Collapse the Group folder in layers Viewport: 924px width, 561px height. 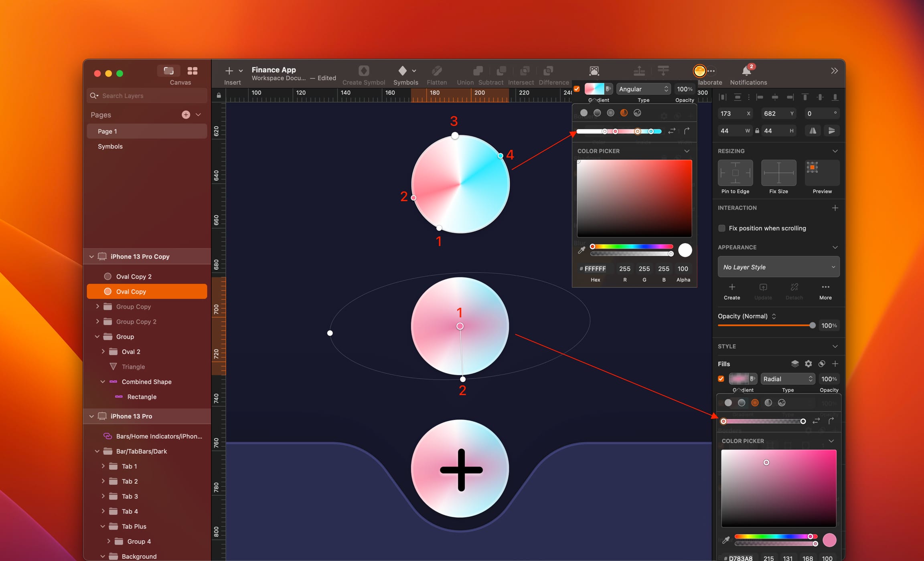(97, 337)
